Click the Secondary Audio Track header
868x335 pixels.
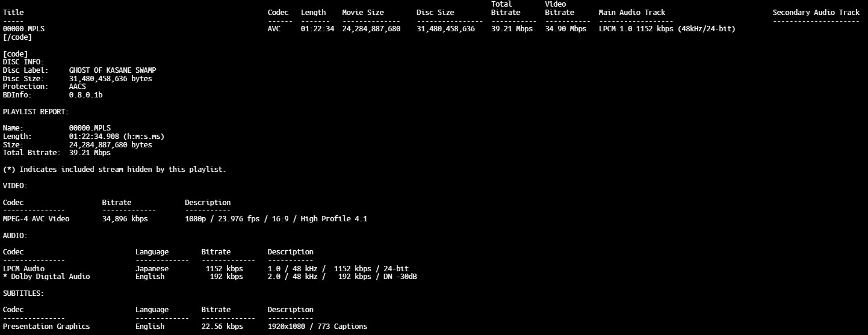pyautogui.click(x=816, y=13)
